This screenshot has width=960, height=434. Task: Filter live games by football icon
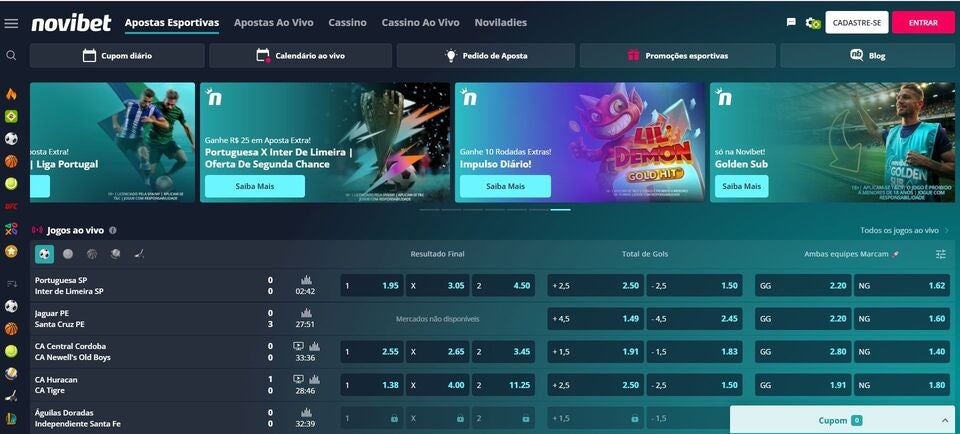click(x=44, y=253)
